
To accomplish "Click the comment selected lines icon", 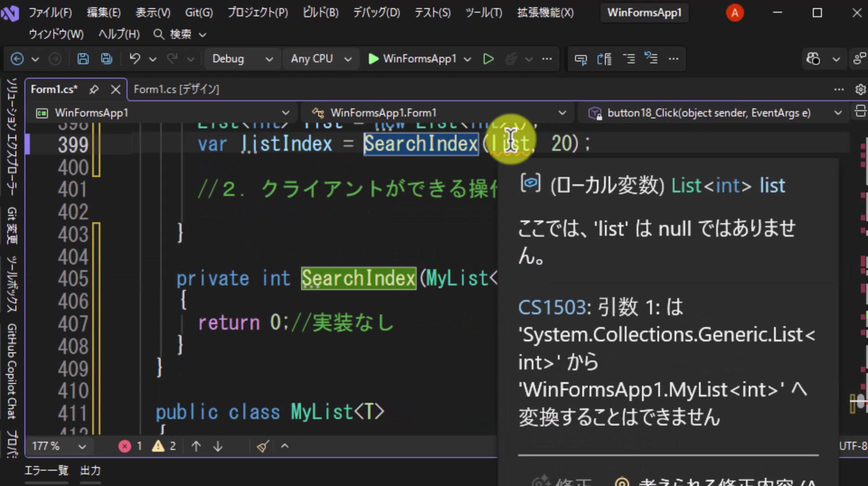I will tap(628, 59).
